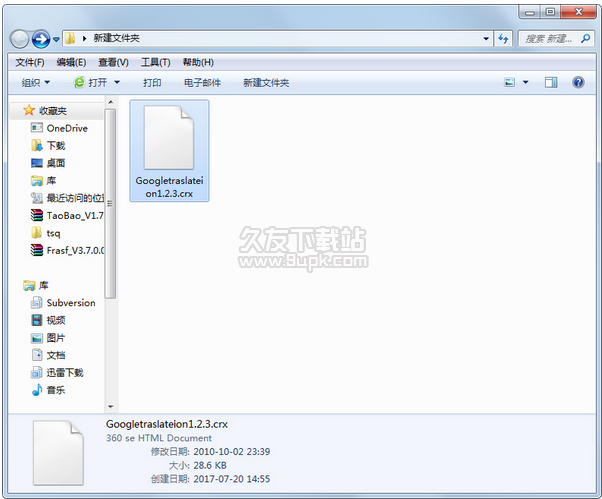This screenshot has width=602, height=499.
Task: Select Frasf_V3.7.0.0 archive in favorites
Action: click(75, 251)
